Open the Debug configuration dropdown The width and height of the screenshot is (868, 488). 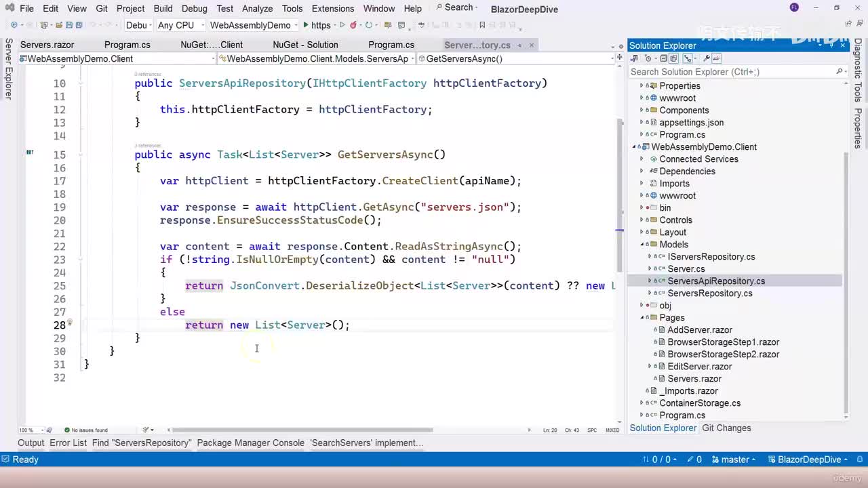(x=138, y=25)
